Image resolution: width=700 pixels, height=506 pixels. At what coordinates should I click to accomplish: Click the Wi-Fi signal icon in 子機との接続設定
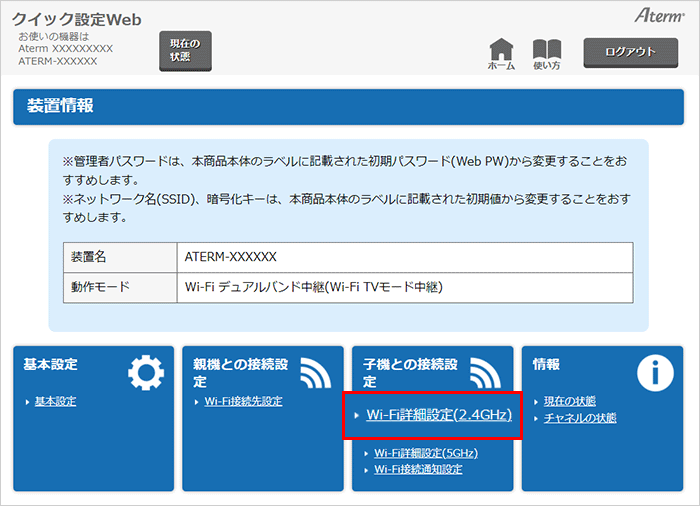point(485,373)
